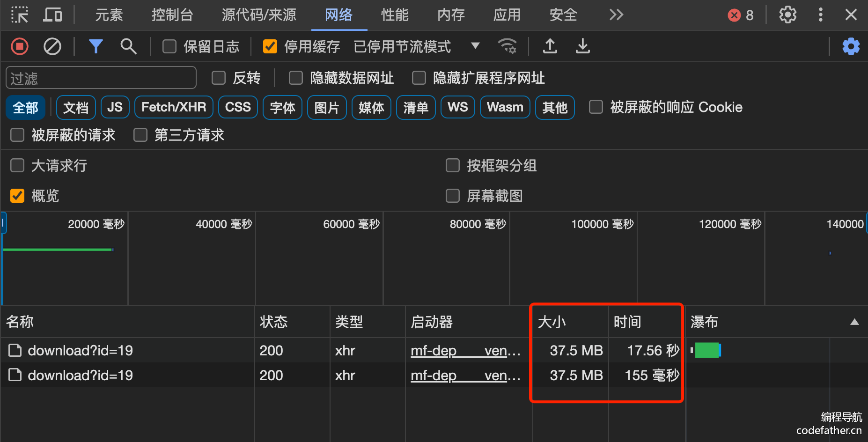Image resolution: width=868 pixels, height=442 pixels.
Task: Disable the 概览 checkbox
Action: pos(17,196)
